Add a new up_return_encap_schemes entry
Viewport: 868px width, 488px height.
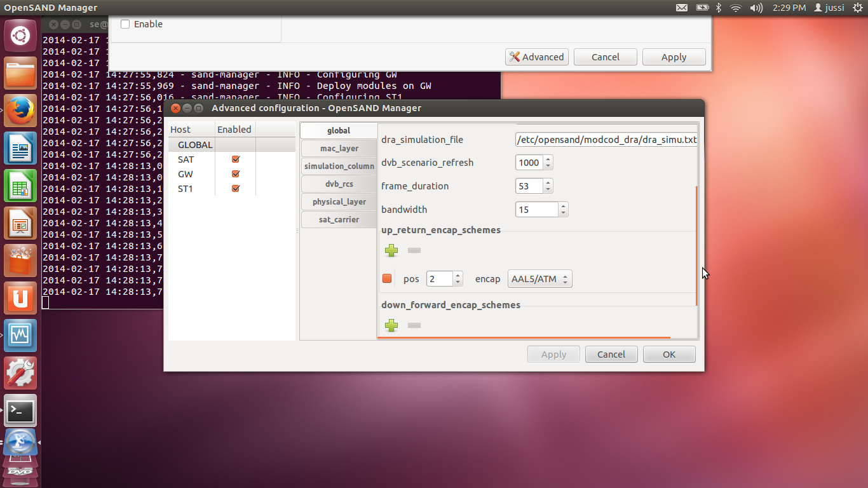tap(391, 250)
